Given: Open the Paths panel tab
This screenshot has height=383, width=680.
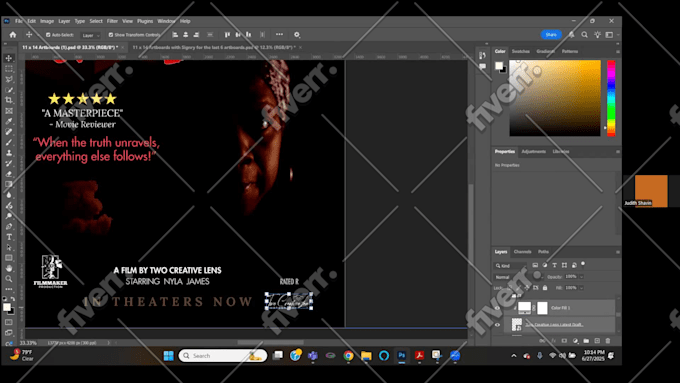Looking at the screenshot, I should click(x=543, y=252).
